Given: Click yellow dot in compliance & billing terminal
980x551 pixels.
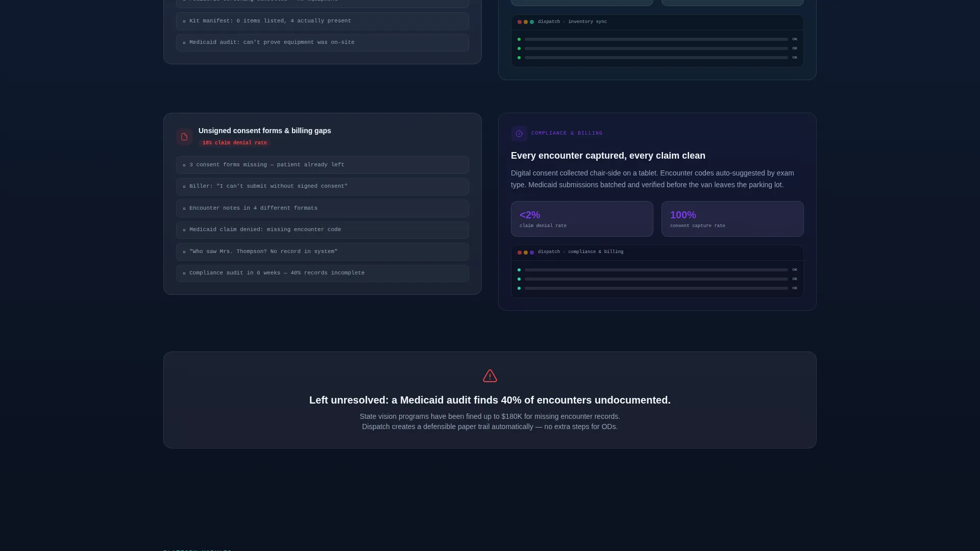Looking at the screenshot, I should click(526, 253).
